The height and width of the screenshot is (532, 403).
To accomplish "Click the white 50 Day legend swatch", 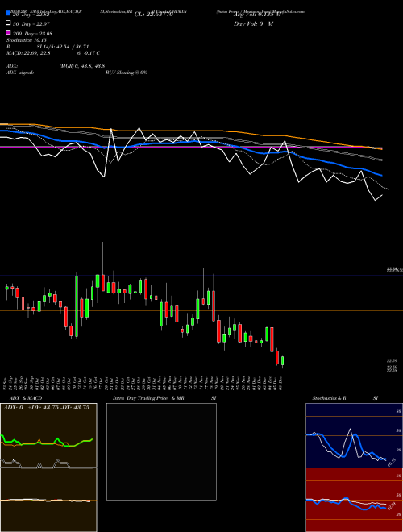I will (x=8, y=23).
